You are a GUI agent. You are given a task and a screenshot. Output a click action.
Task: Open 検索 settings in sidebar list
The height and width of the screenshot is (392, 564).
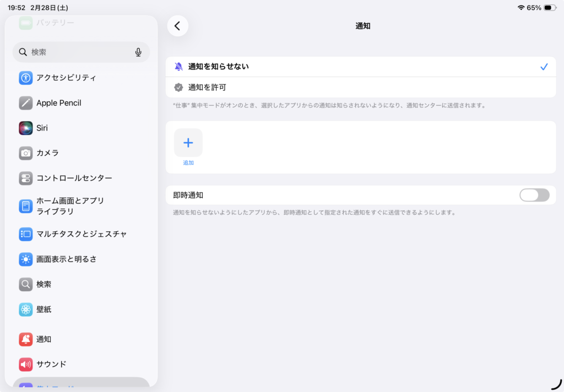(44, 285)
